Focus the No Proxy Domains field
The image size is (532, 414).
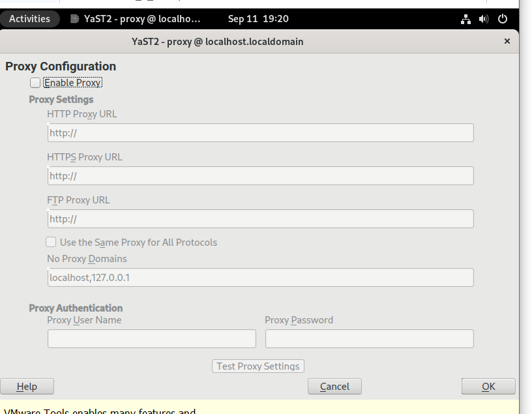261,278
